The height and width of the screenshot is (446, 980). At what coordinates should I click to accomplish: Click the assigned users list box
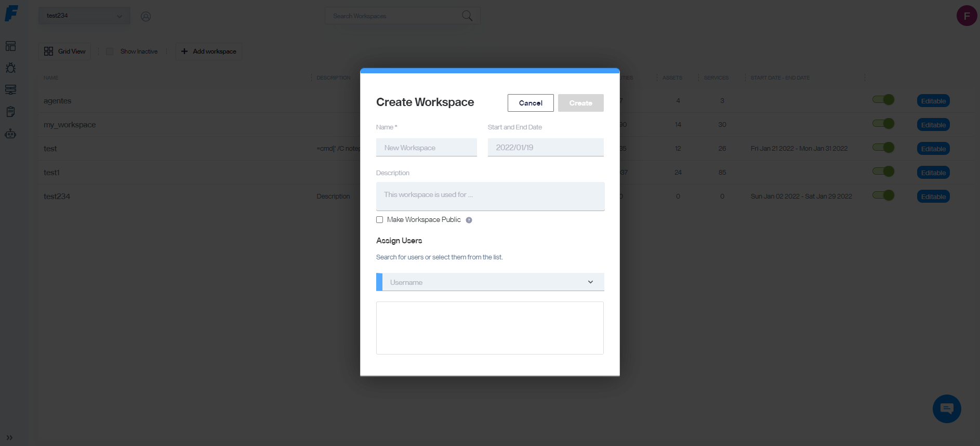click(x=490, y=328)
